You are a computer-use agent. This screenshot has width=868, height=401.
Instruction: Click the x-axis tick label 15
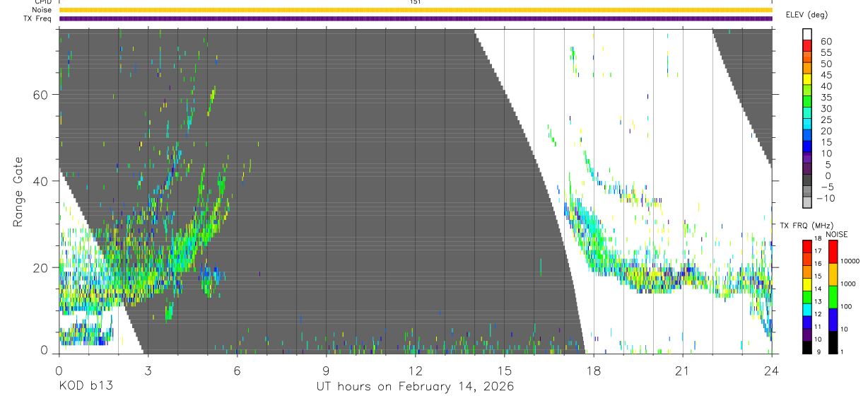504,370
